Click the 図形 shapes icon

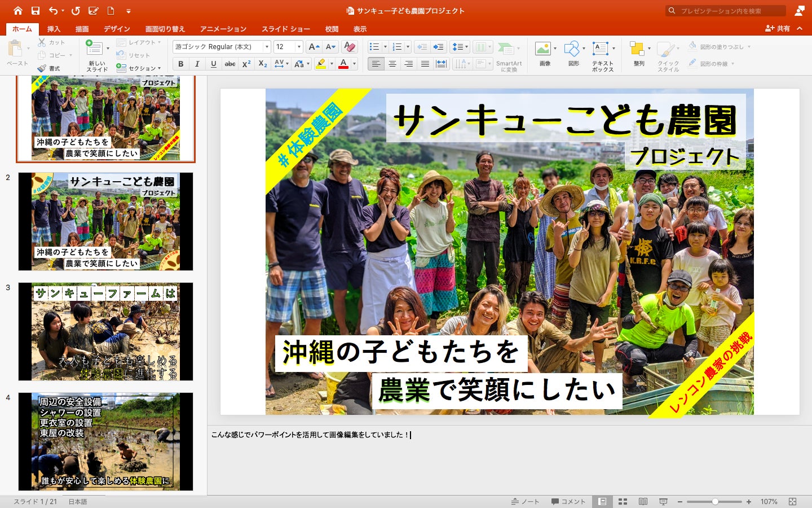coord(572,50)
